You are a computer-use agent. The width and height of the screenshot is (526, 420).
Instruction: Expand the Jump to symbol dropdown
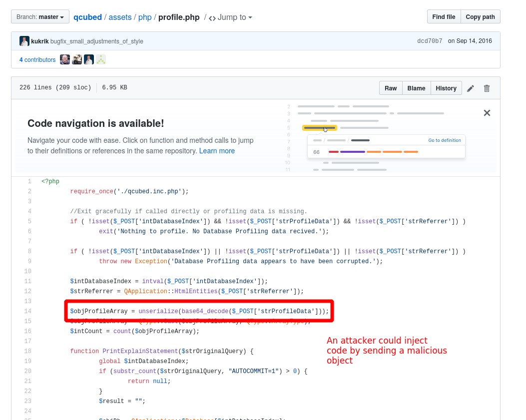click(230, 17)
